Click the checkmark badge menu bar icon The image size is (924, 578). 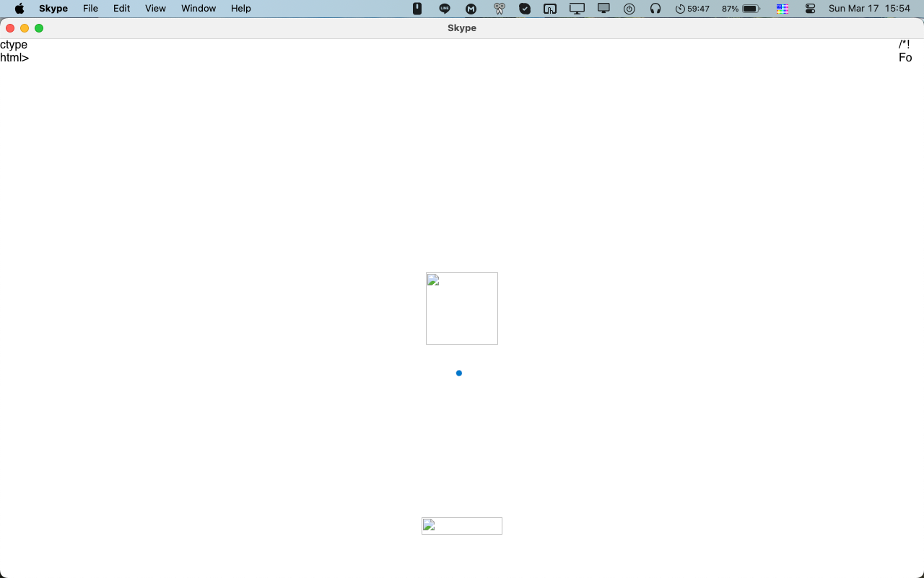click(x=525, y=9)
